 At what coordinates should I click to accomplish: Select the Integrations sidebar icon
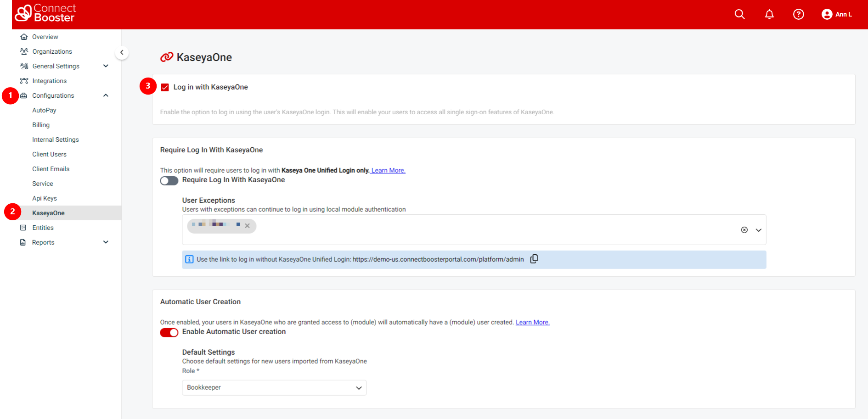click(24, 81)
